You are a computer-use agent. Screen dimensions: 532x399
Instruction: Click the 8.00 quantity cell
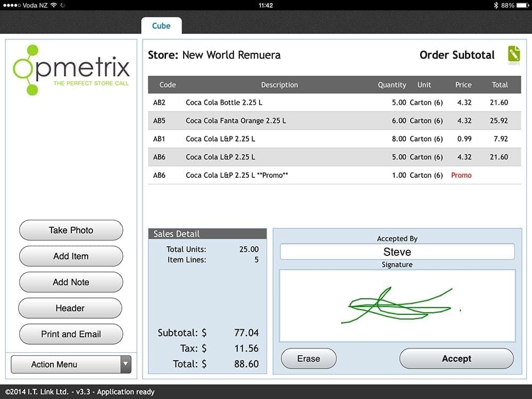[x=399, y=139]
